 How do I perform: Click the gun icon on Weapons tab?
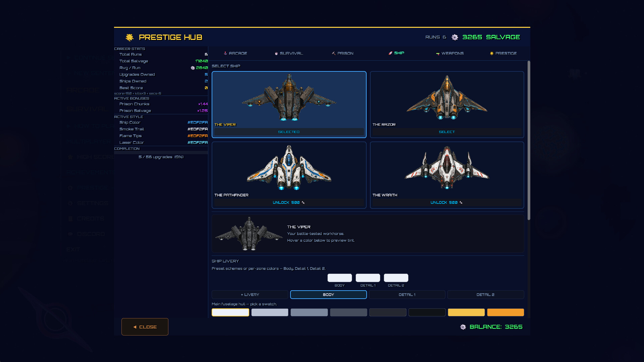tap(438, 54)
